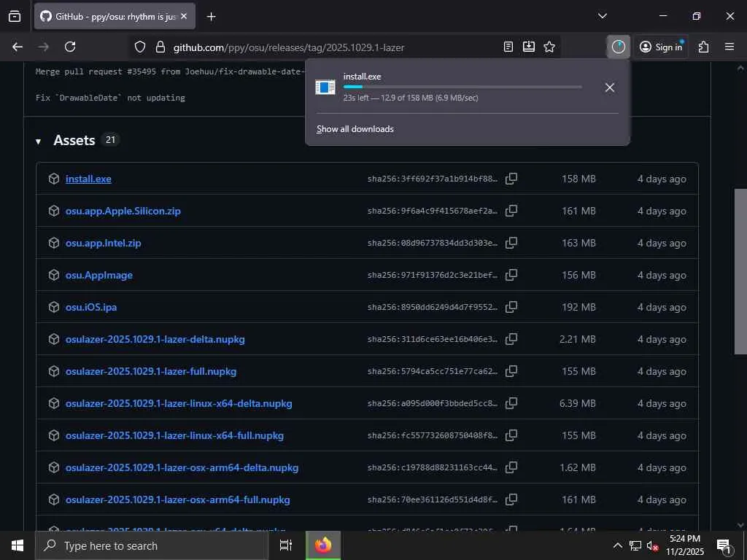This screenshot has width=747, height=560.
Task: Click 'sha256:3ff692f37a1b914bf88...' hash text
Action: coord(432,179)
